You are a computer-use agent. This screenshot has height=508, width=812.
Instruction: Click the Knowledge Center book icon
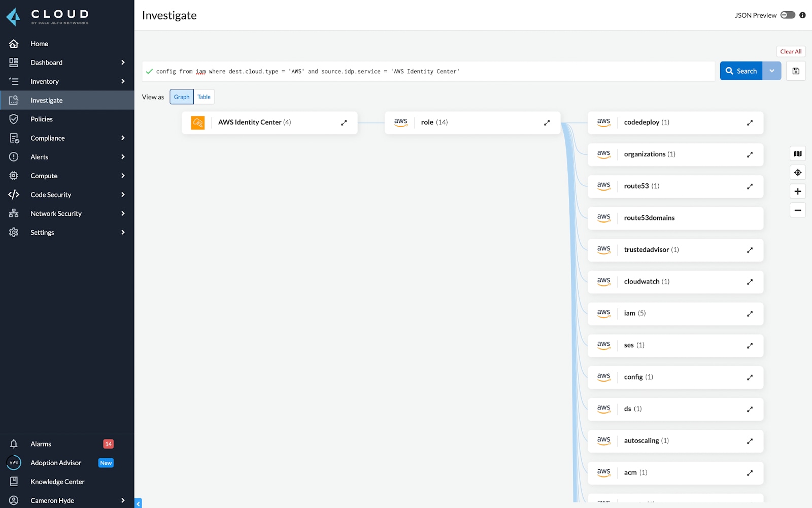click(x=14, y=482)
